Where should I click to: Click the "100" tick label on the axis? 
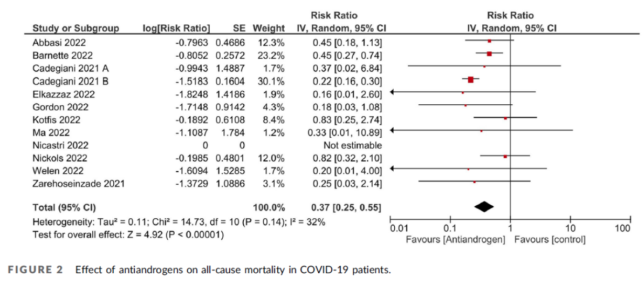[x=622, y=228]
